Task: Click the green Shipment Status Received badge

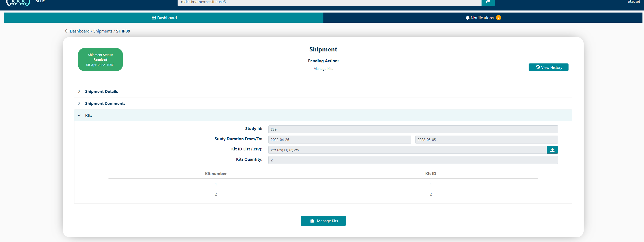Action: 100,60
